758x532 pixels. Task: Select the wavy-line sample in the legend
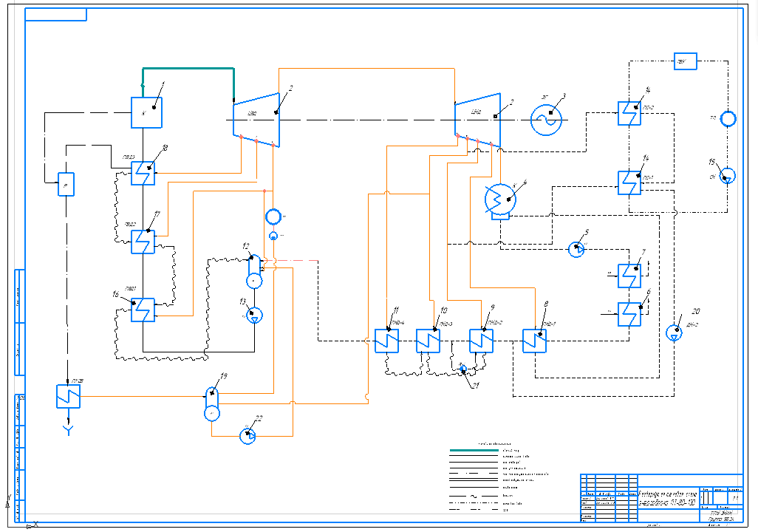[x=474, y=497]
